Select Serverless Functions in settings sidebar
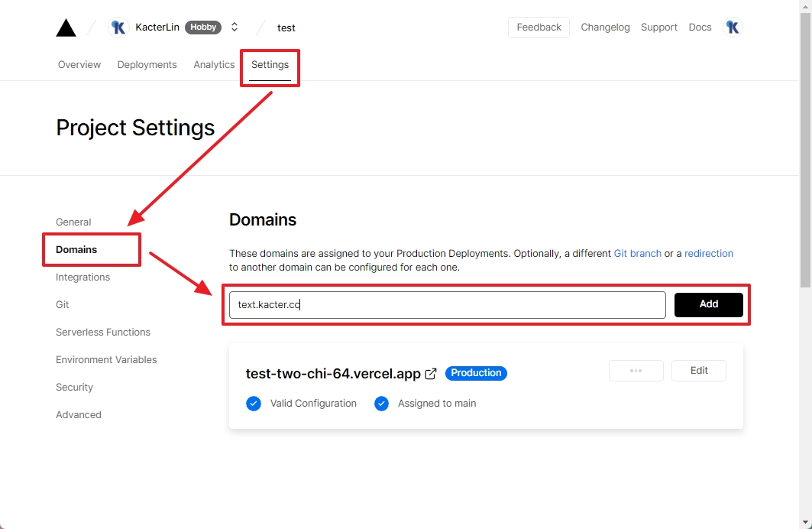The width and height of the screenshot is (812, 529). (x=103, y=333)
